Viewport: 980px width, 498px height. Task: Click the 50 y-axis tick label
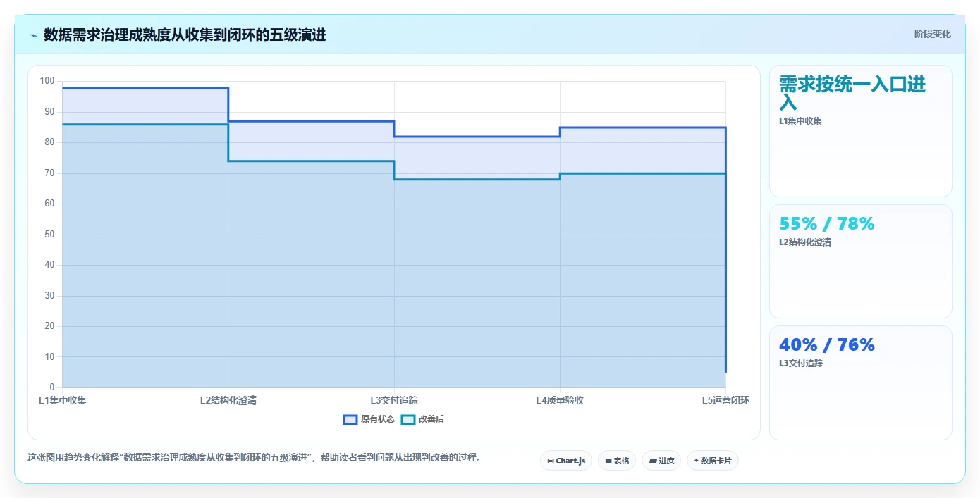tap(49, 235)
